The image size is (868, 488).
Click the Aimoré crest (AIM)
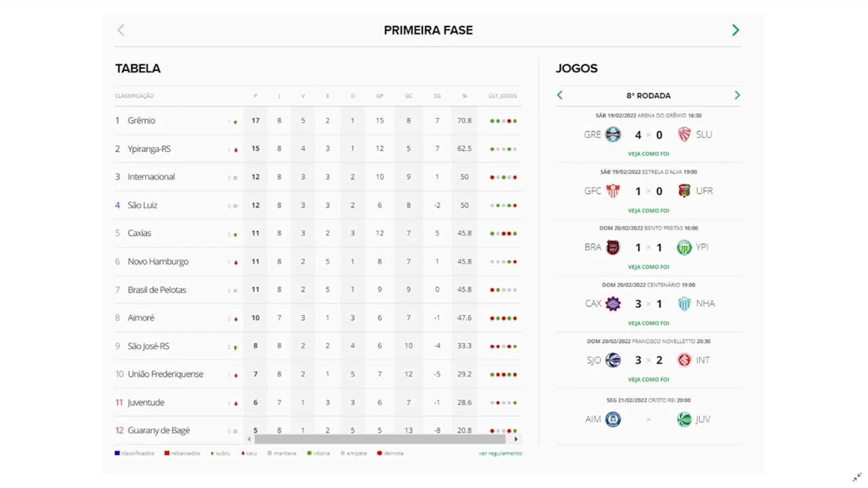tap(613, 420)
